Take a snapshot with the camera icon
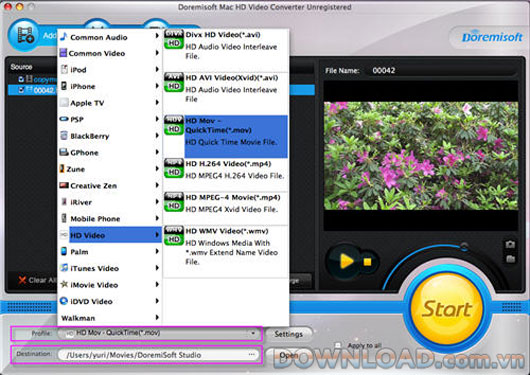The width and height of the screenshot is (530, 375). pyautogui.click(x=510, y=244)
